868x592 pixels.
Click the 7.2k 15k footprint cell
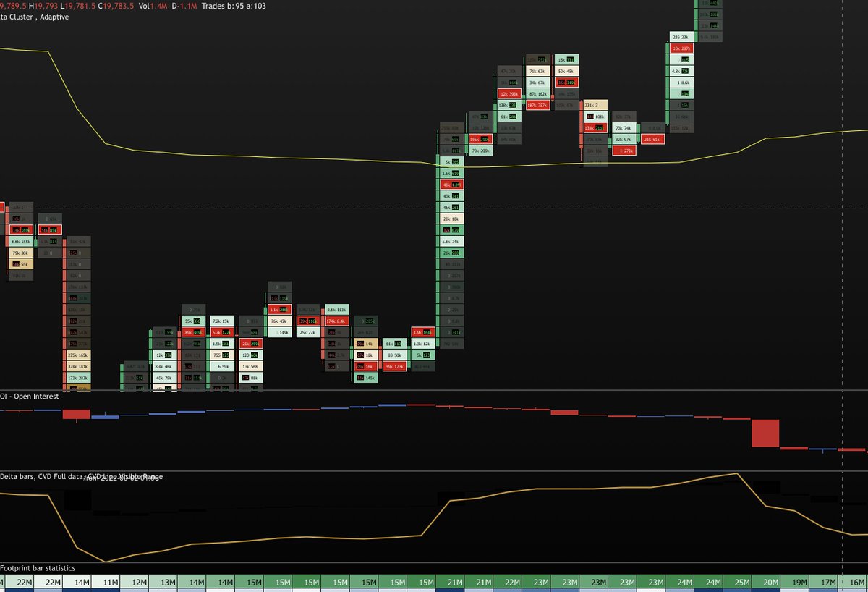[221, 321]
